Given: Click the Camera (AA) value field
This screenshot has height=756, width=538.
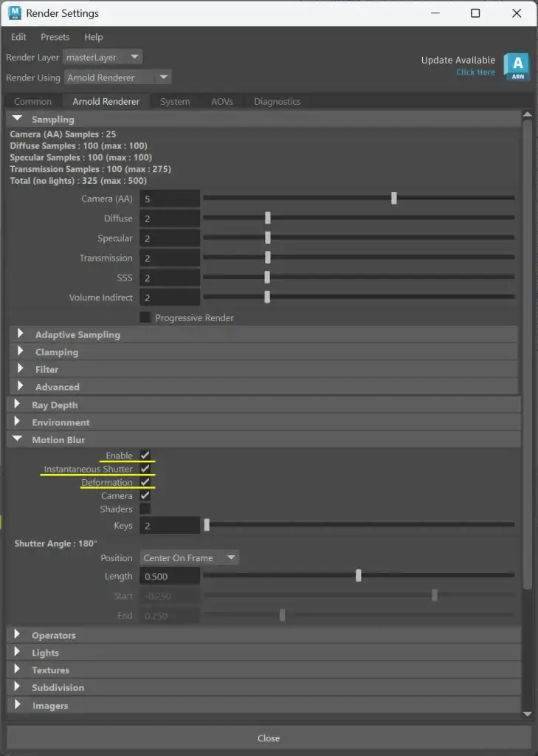Looking at the screenshot, I should tap(170, 199).
